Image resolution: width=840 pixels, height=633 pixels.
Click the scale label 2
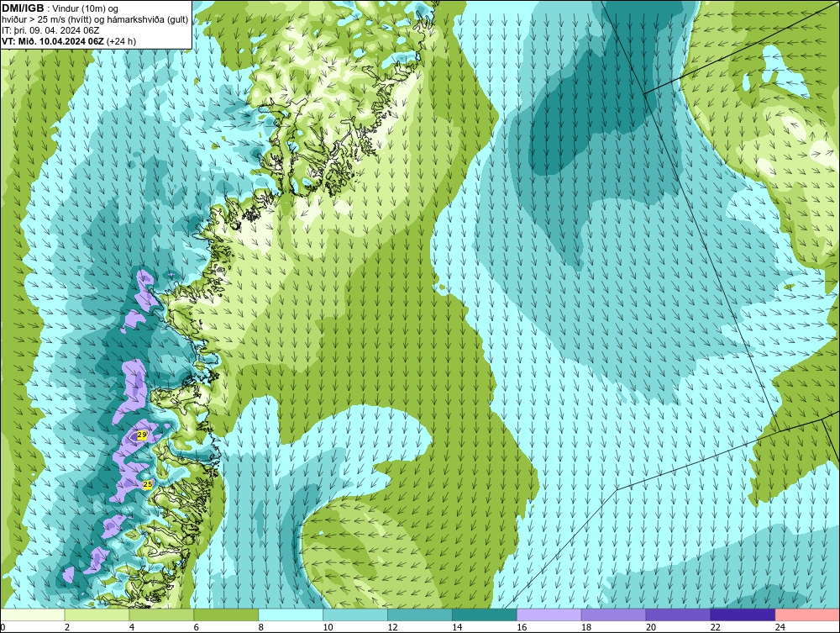pos(67,627)
